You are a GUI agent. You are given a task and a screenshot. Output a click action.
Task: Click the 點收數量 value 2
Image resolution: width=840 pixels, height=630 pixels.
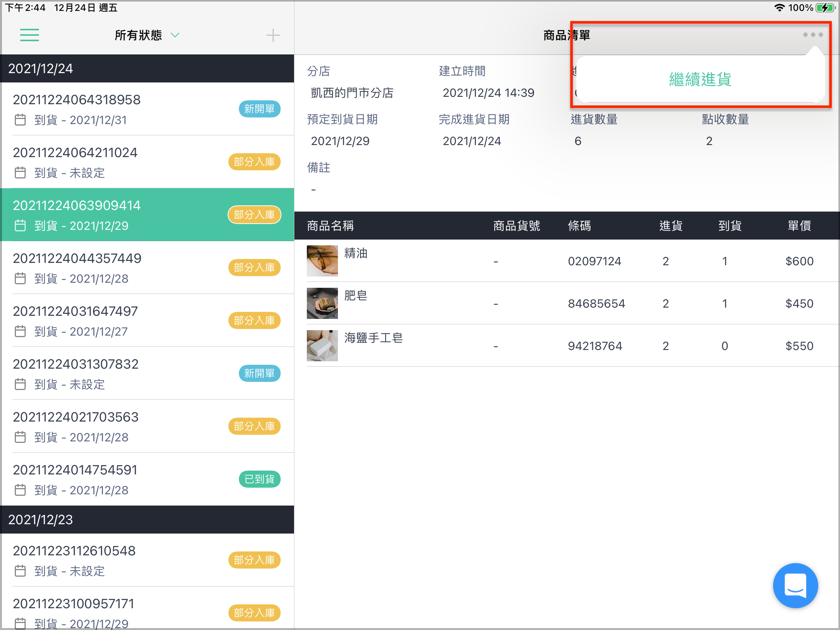coord(709,141)
